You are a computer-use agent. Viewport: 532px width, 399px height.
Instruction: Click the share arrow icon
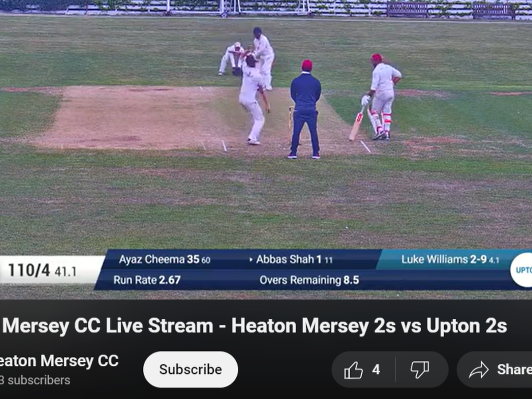coord(479,370)
